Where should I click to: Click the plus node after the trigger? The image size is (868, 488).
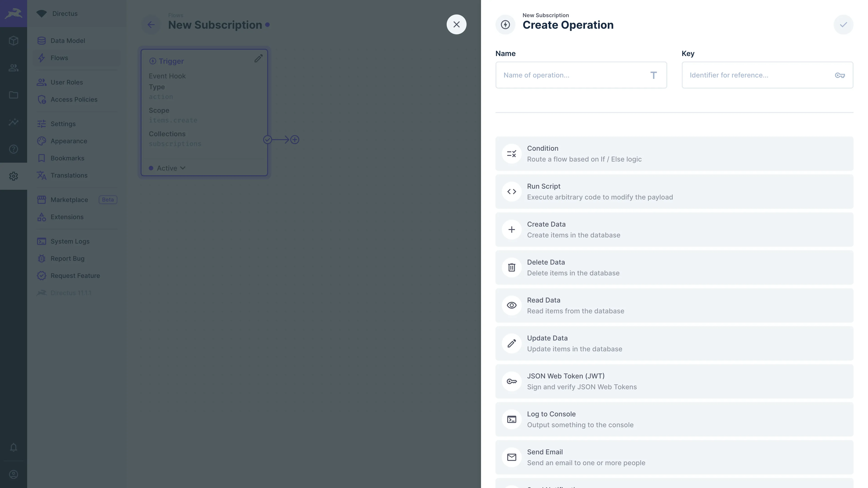pyautogui.click(x=295, y=139)
